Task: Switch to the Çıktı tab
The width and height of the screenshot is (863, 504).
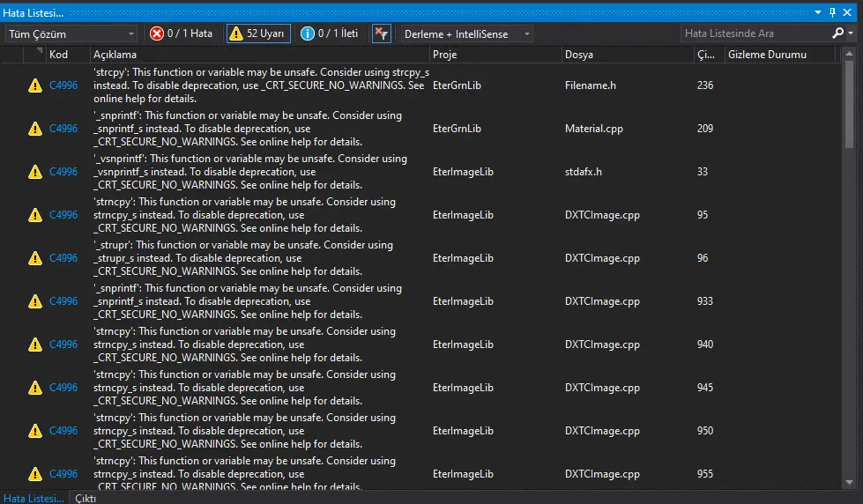Action: pyautogui.click(x=86, y=498)
